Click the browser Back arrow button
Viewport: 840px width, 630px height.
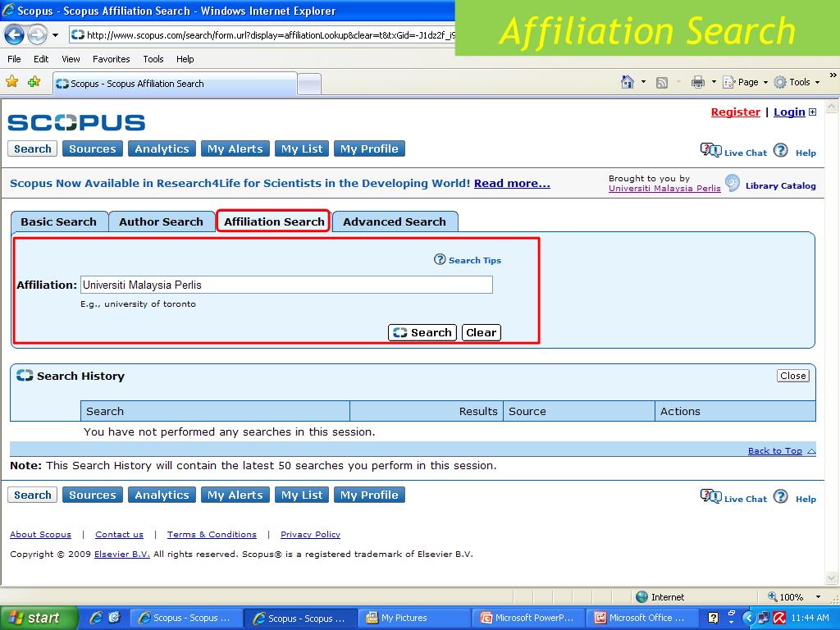(x=14, y=35)
